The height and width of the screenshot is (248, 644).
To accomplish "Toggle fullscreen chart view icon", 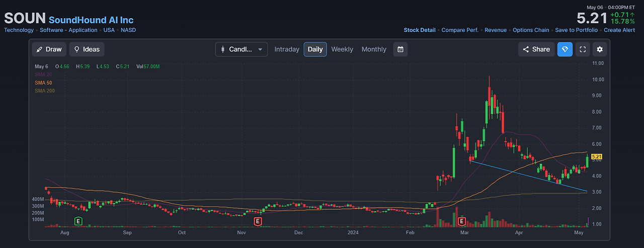I will (583, 49).
